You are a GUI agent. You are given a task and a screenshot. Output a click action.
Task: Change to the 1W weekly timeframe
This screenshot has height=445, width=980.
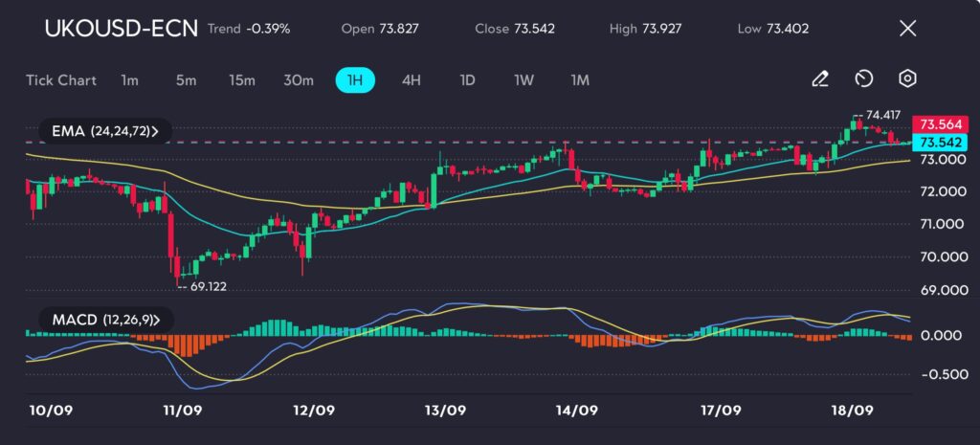point(523,80)
